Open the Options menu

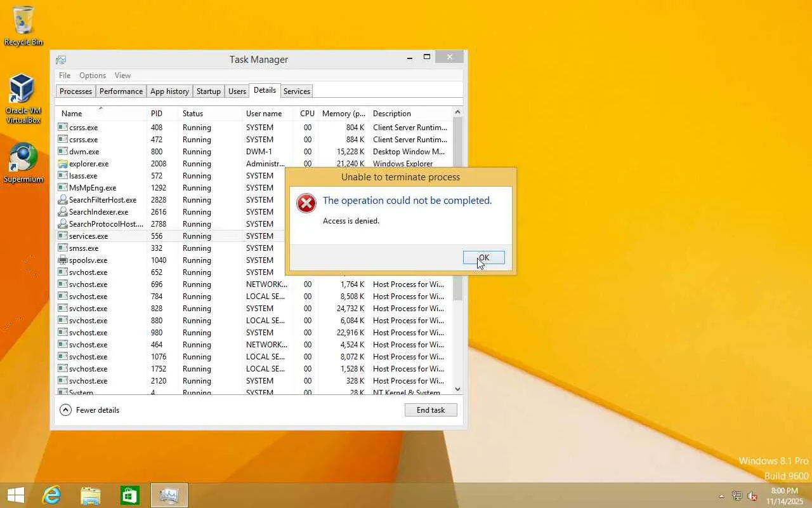93,76
